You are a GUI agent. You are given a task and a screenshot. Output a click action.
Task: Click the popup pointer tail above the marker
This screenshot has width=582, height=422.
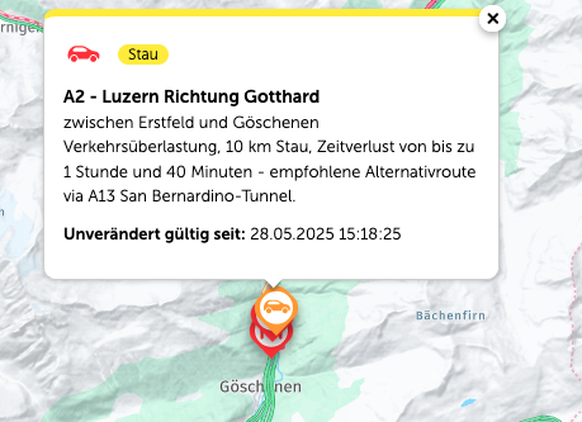pyautogui.click(x=272, y=283)
